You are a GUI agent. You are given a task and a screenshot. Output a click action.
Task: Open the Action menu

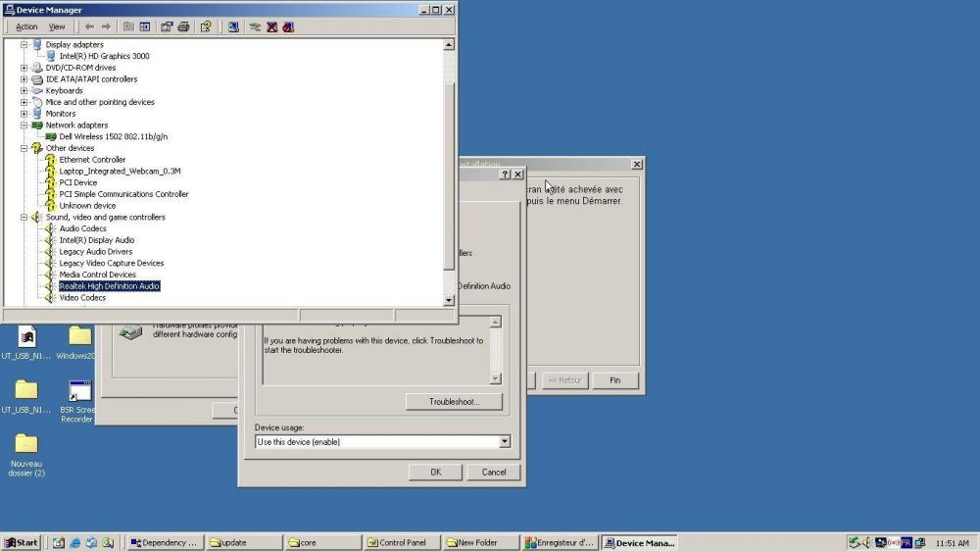point(26,26)
